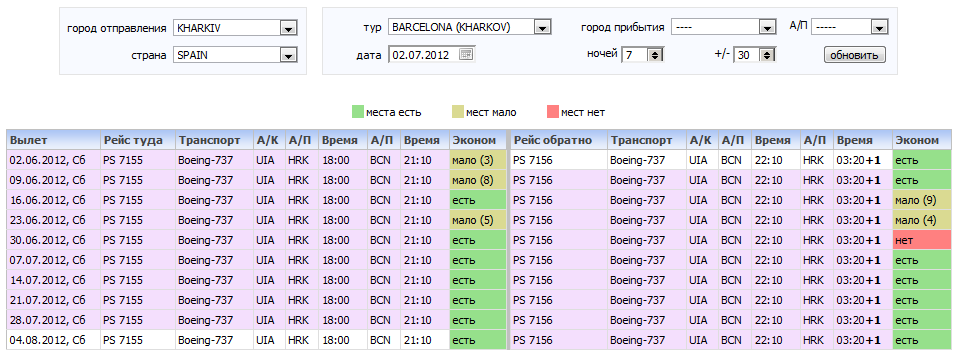960x361 pixels.
Task: Click the Рейс обратно column header
Action: (559, 140)
